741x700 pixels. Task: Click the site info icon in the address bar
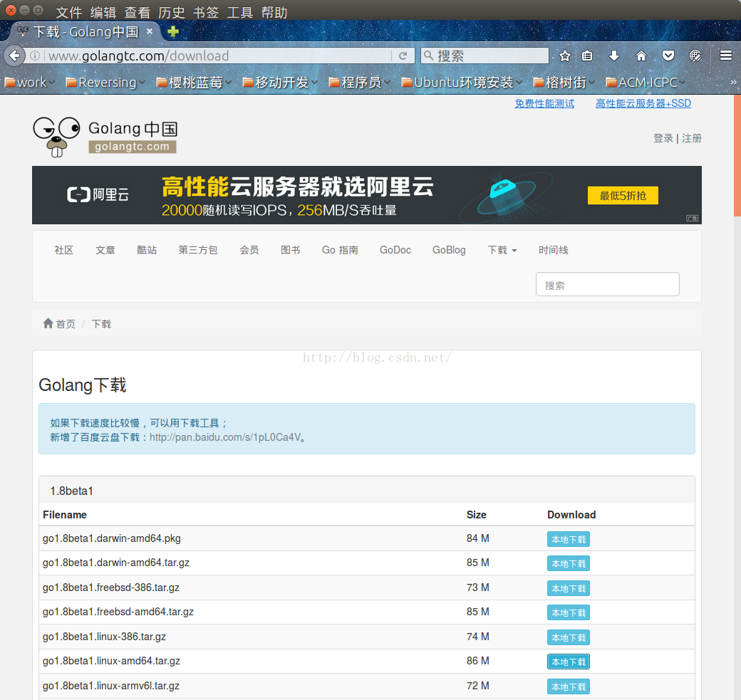(x=35, y=56)
